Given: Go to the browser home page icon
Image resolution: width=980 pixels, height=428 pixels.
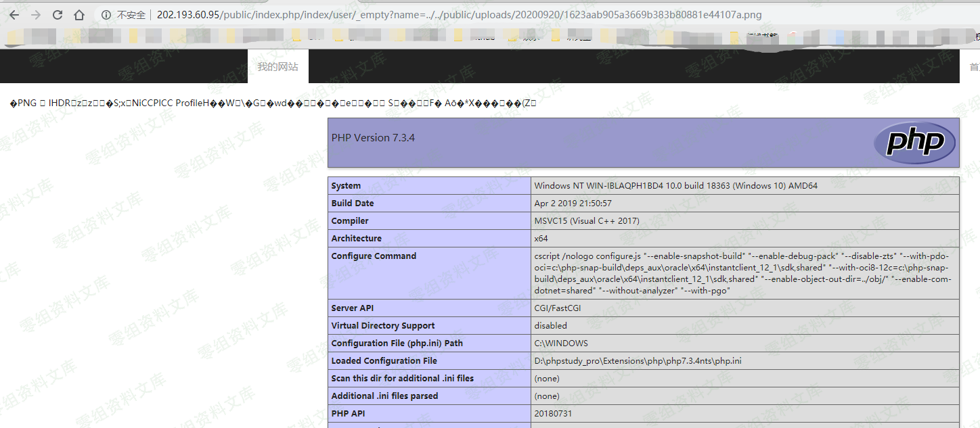Looking at the screenshot, I should click(79, 15).
